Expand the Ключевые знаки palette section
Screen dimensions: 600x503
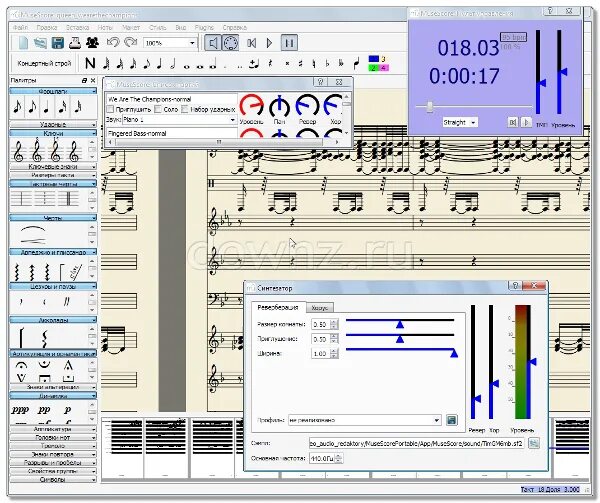pos(53,167)
